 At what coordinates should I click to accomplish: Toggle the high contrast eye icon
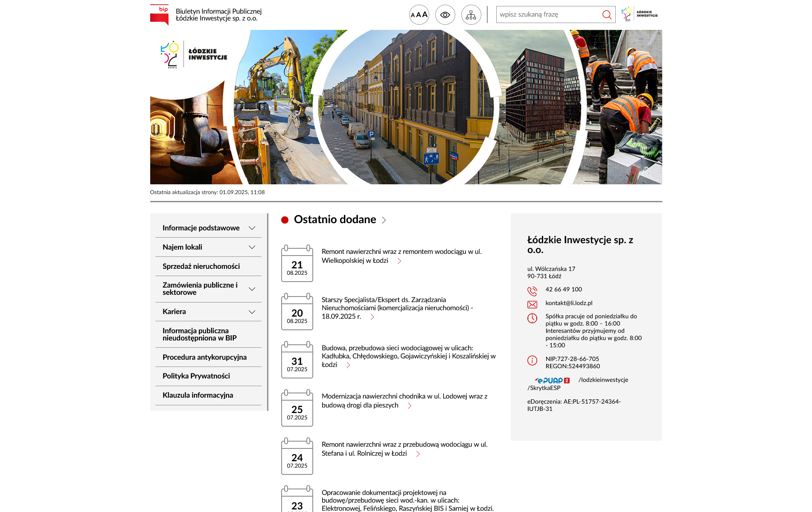click(x=445, y=15)
